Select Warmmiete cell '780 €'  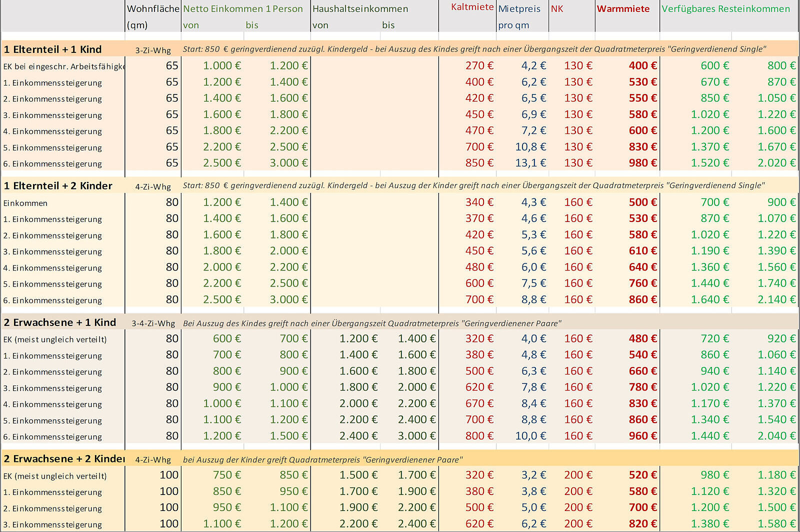coord(642,387)
